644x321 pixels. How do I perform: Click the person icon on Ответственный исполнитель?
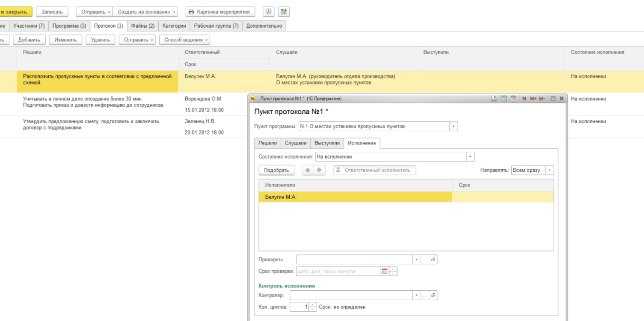[338, 170]
